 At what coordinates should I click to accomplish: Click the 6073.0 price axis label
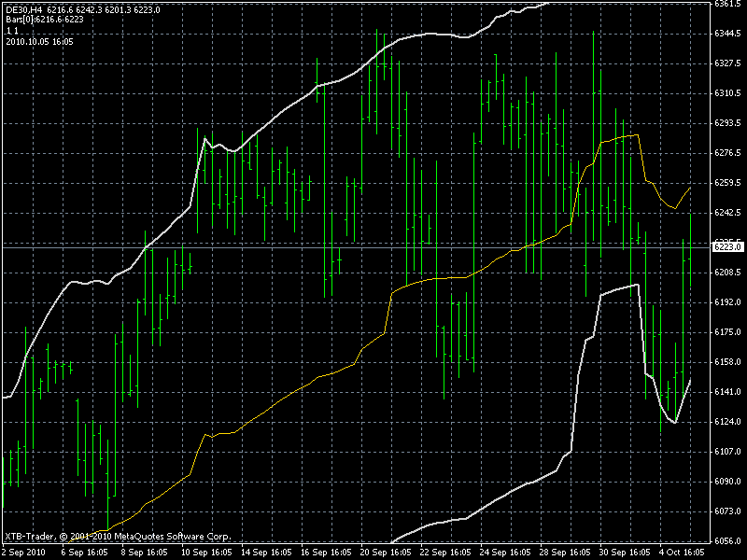pyautogui.click(x=727, y=511)
